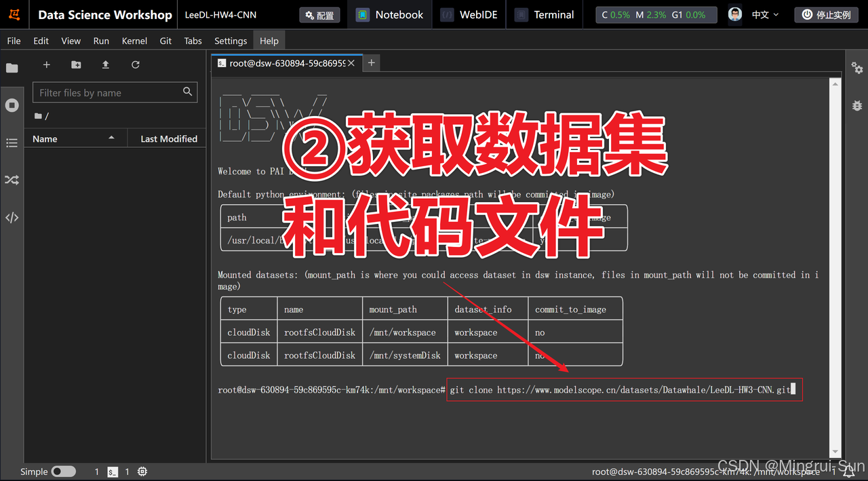Viewport: 868px width, 481px height.
Task: Click the /mnt/systemDisk table cell
Action: (x=405, y=355)
